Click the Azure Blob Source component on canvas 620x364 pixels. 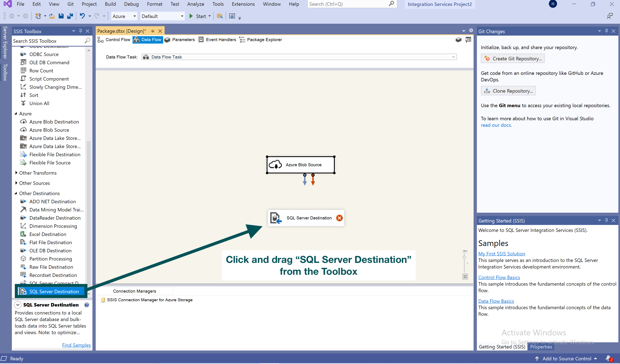[301, 165]
